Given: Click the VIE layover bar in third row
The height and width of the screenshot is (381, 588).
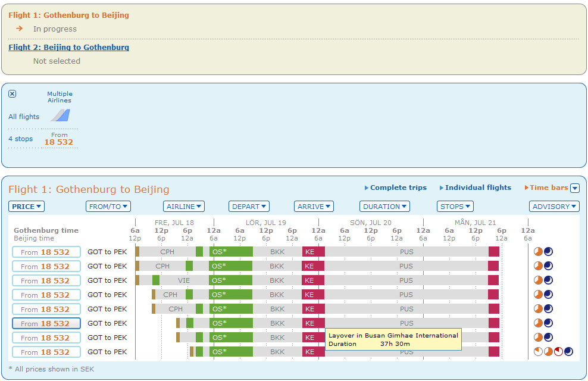Looking at the screenshot, I should tap(184, 280).
